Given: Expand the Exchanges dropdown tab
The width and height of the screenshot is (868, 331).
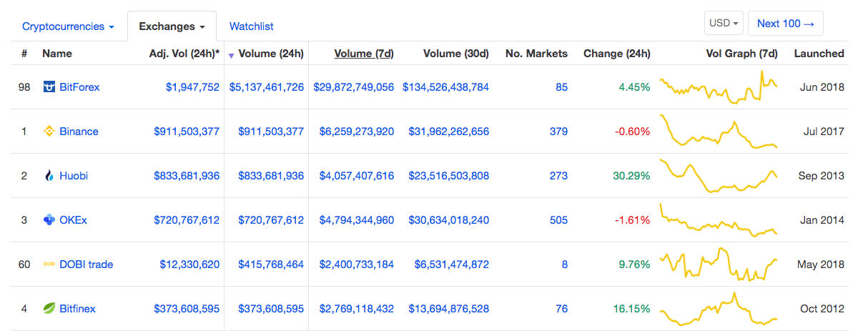Looking at the screenshot, I should [172, 26].
